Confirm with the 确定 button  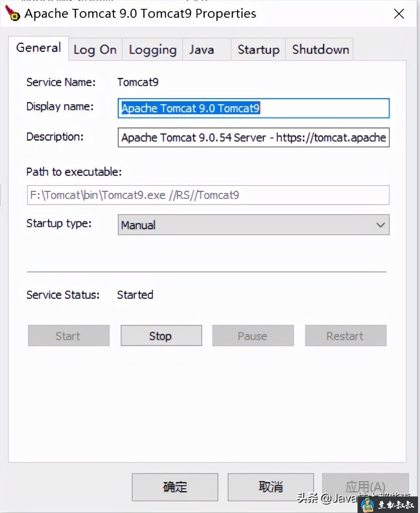175,487
